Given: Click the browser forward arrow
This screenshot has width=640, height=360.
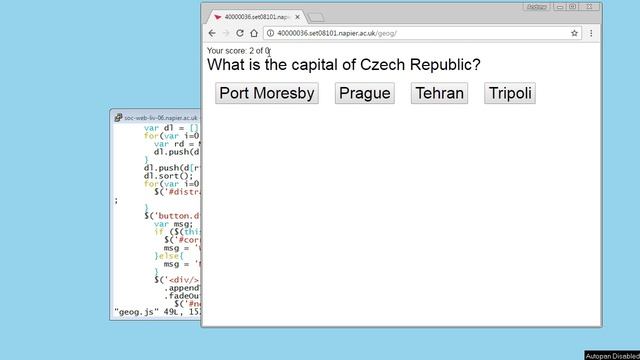Looking at the screenshot, I should point(226,33).
